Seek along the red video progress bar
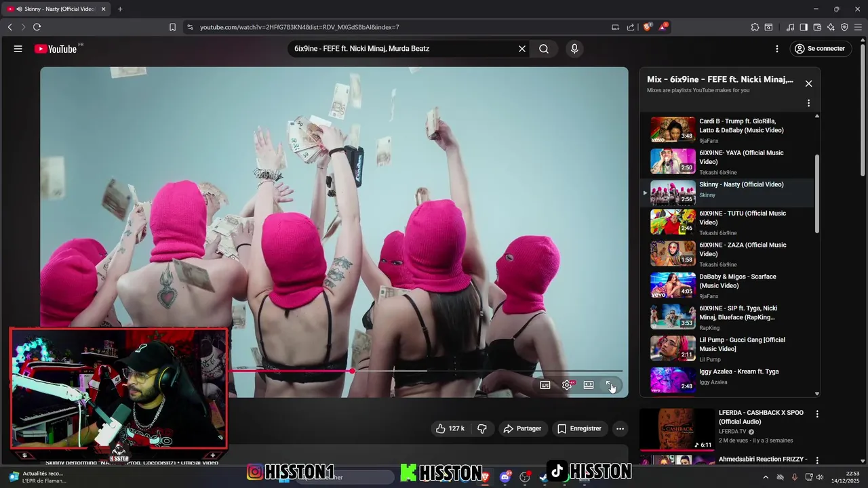The height and width of the screenshot is (488, 868). pos(425,371)
